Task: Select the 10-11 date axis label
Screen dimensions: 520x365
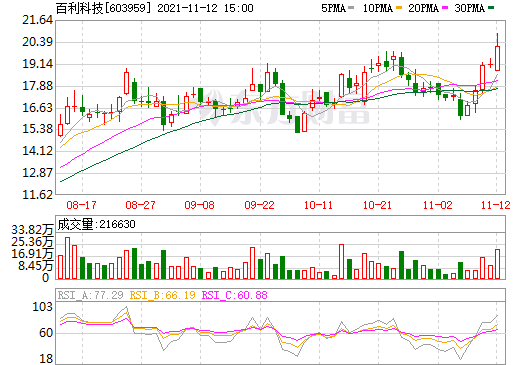Action: (318, 205)
